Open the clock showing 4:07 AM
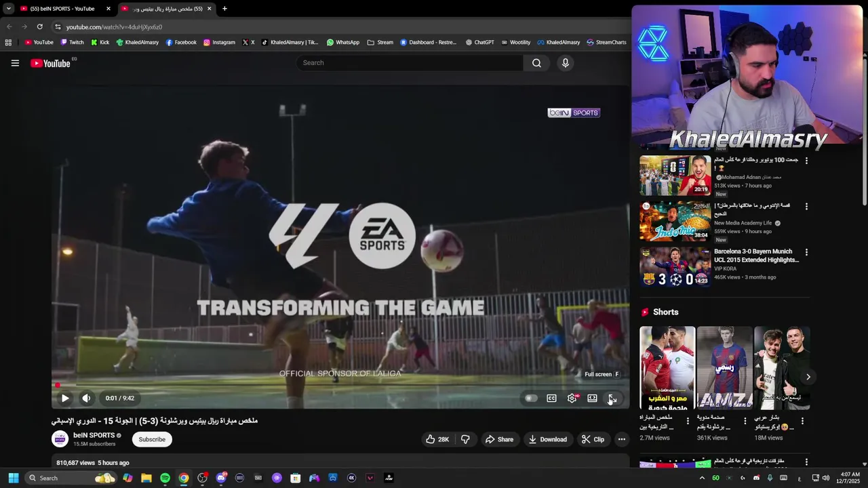 850,478
